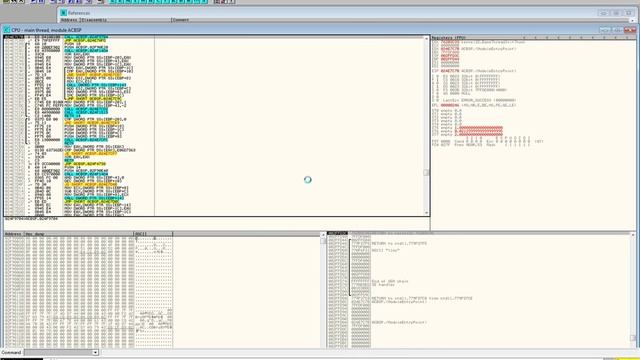Click the disassembly pane scroll-down arrow

[426, 213]
